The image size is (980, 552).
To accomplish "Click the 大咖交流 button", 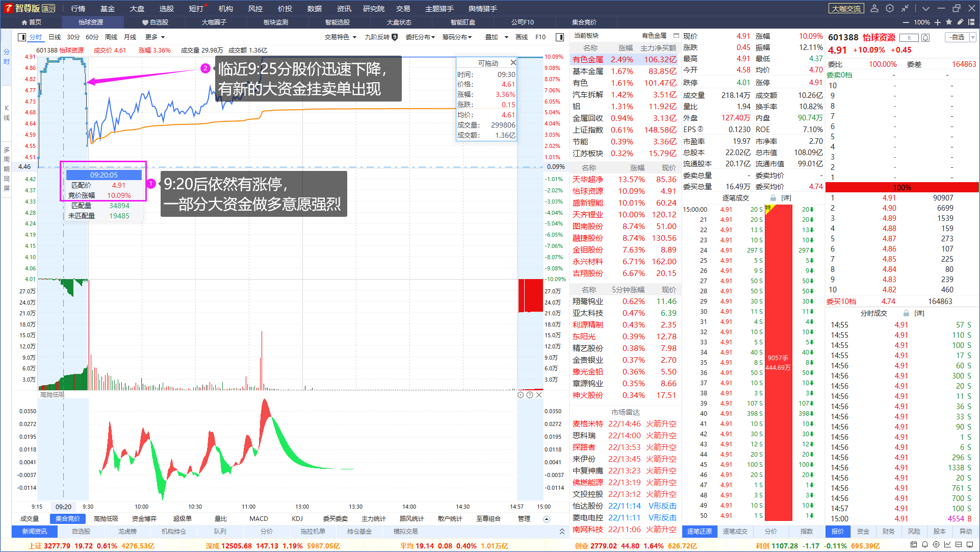I will point(846,9).
